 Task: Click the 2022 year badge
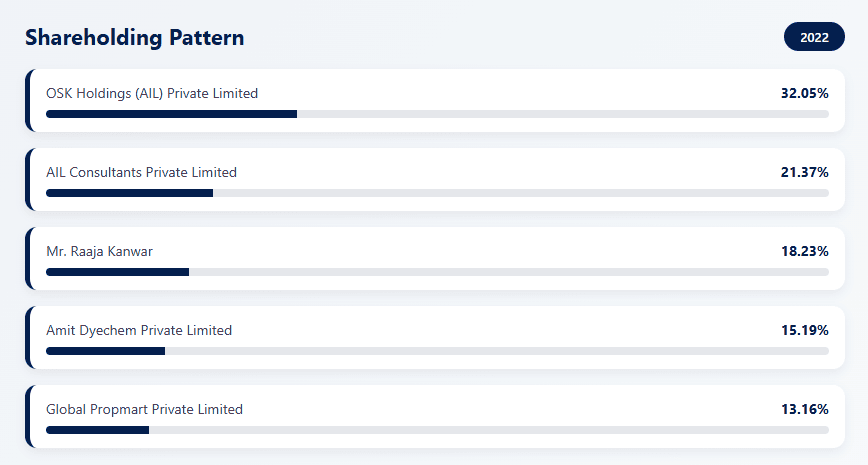814,38
